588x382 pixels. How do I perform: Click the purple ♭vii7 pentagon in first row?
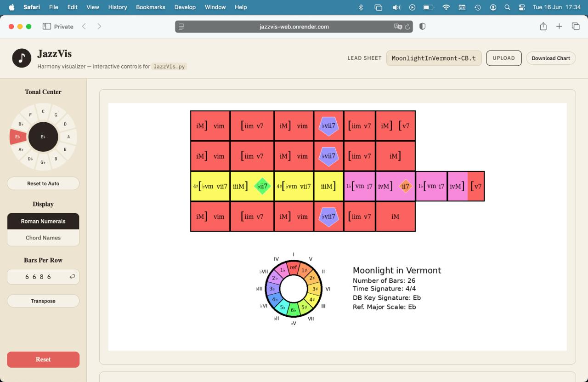[328, 126]
